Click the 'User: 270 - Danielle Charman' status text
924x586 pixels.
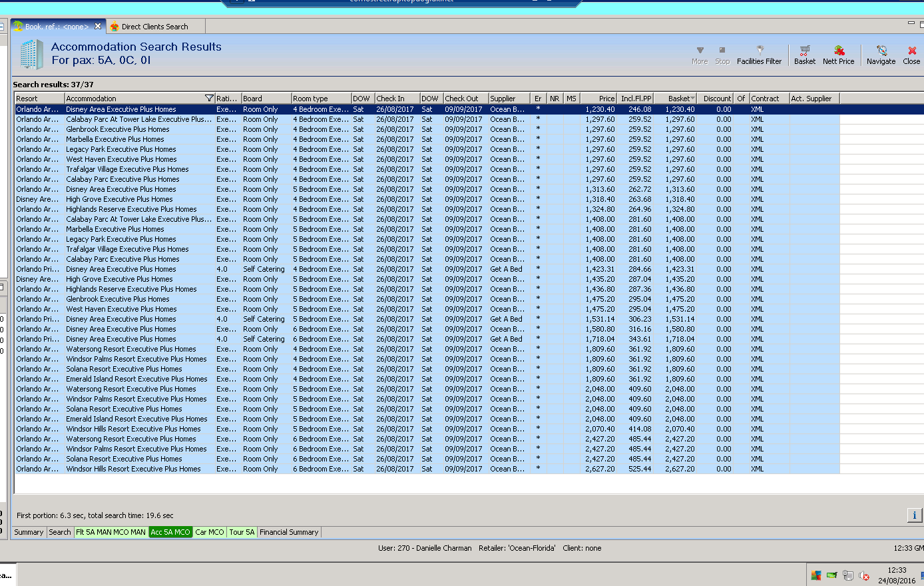coord(425,548)
